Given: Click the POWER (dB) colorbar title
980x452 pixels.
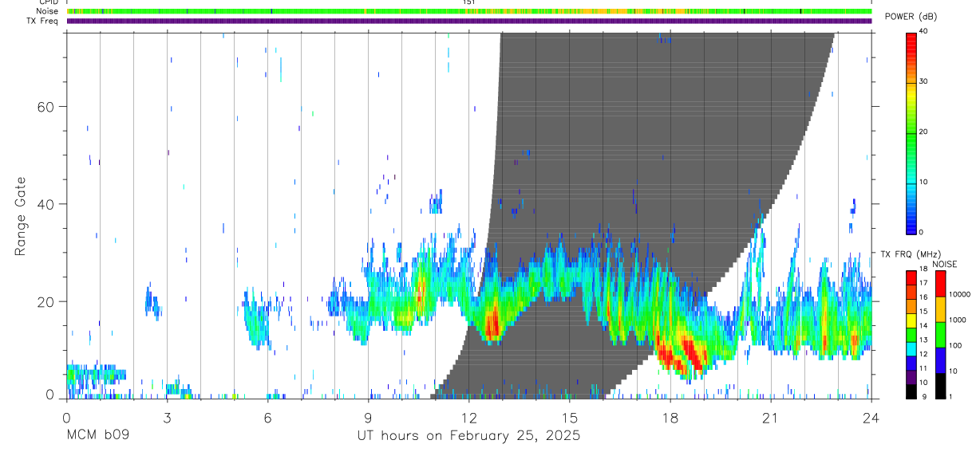Looking at the screenshot, I should click(x=911, y=17).
